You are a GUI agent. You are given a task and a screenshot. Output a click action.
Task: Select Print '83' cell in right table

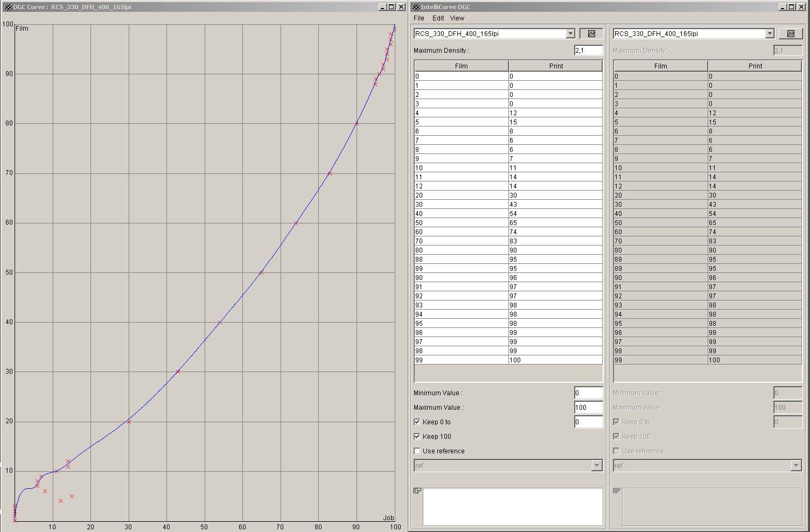coord(755,241)
